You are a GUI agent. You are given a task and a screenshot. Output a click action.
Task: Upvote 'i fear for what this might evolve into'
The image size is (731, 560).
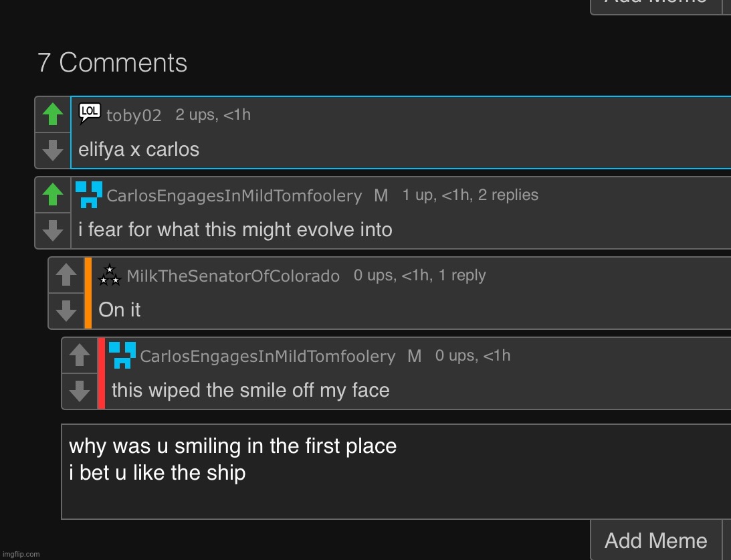coord(53,195)
